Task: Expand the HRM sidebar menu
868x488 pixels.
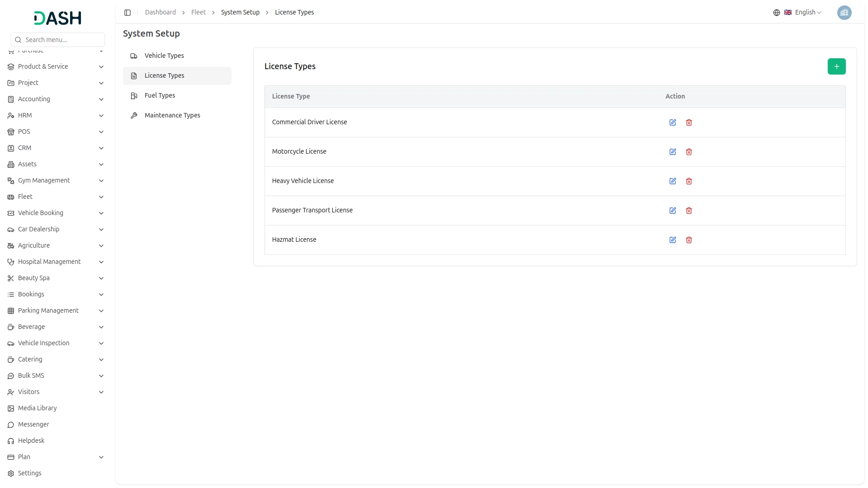Action: 56,115
